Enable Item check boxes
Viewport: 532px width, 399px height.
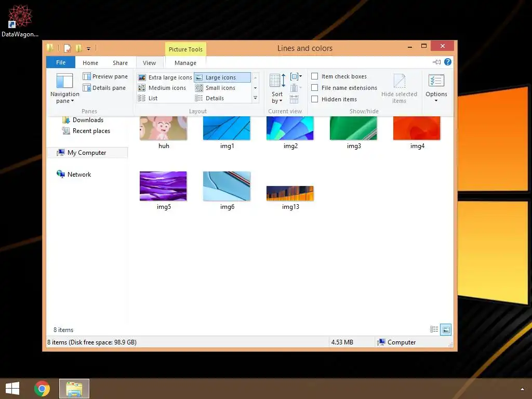315,76
